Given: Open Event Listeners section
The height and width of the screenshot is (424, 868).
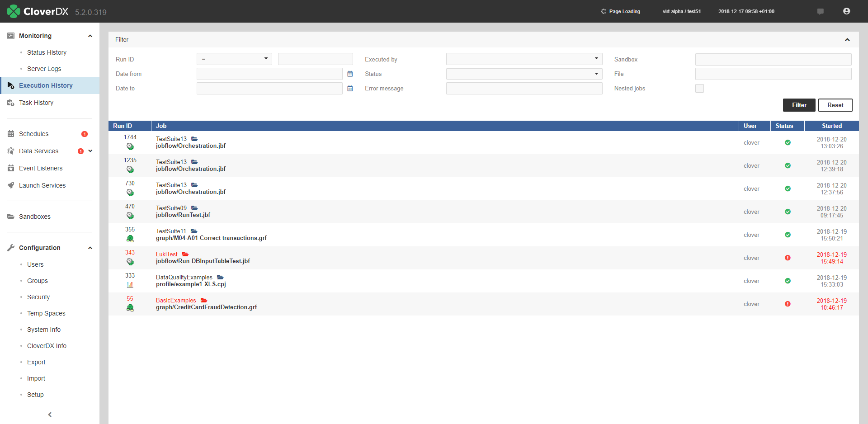Looking at the screenshot, I should click(41, 168).
